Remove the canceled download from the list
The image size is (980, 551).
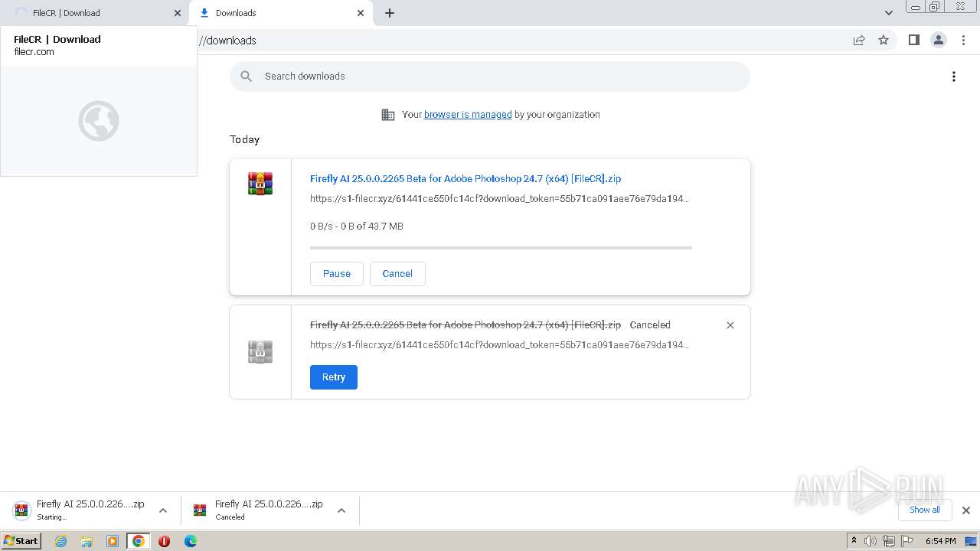point(730,325)
